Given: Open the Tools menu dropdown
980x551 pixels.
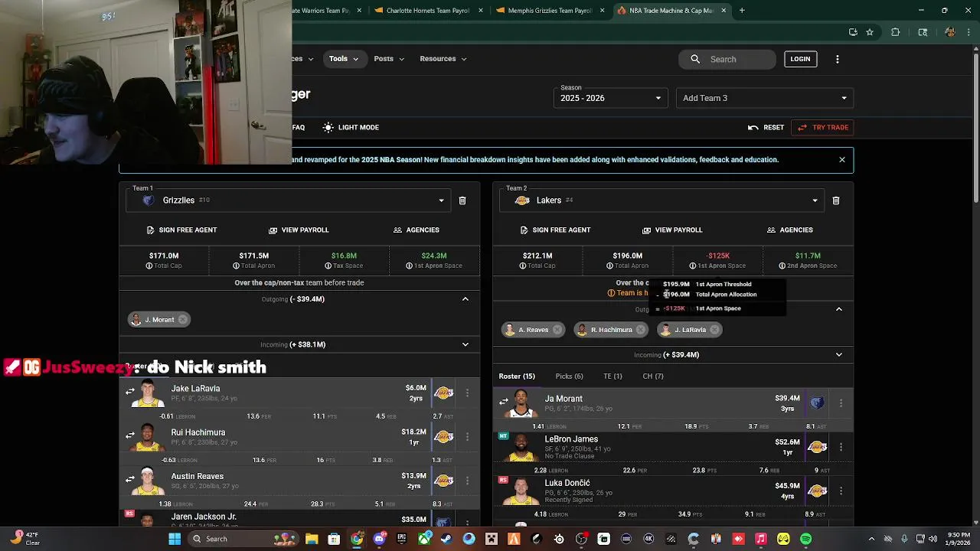Looking at the screenshot, I should (344, 59).
